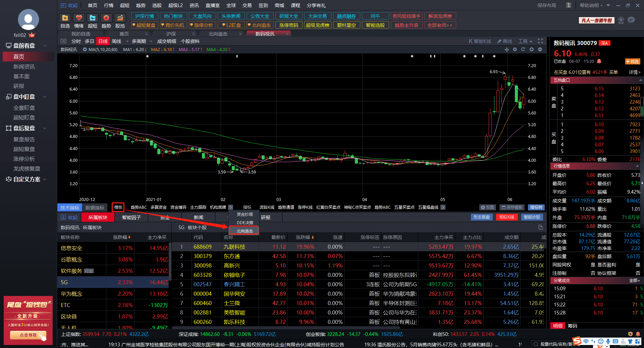Screen dimensions: 644x348
Task: Click the alert bell icon next to 15:30
Action: [599, 61]
